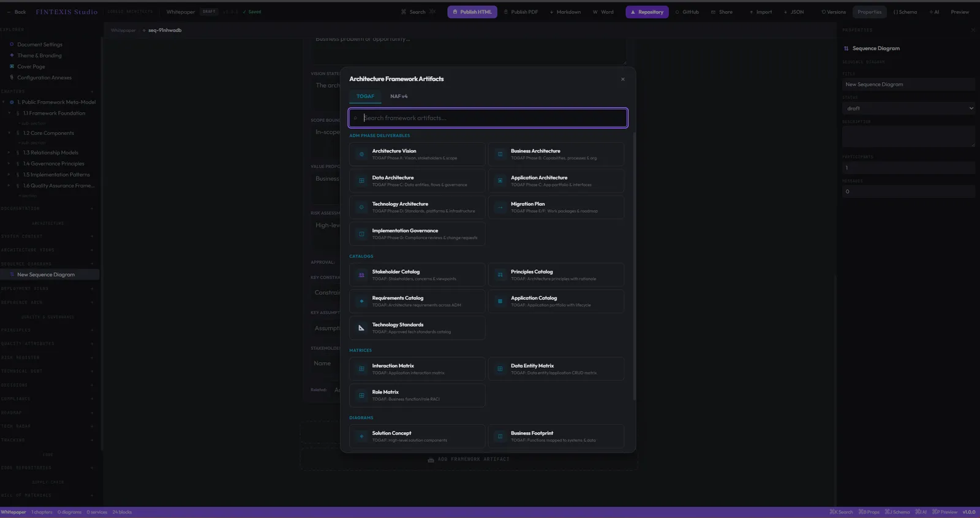Click the Principles Catalog card icon
This screenshot has width=980, height=518.
pyautogui.click(x=500, y=275)
